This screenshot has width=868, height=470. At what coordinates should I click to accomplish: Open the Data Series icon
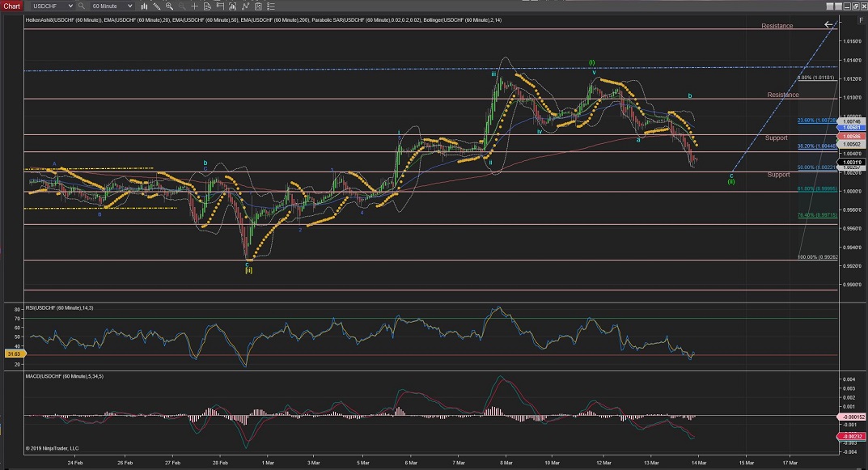click(x=232, y=6)
